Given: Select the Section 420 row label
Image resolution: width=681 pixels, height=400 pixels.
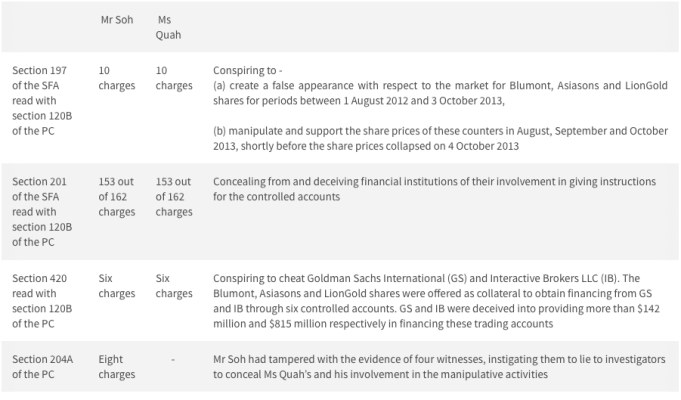Looking at the screenshot, I should tap(42, 301).
